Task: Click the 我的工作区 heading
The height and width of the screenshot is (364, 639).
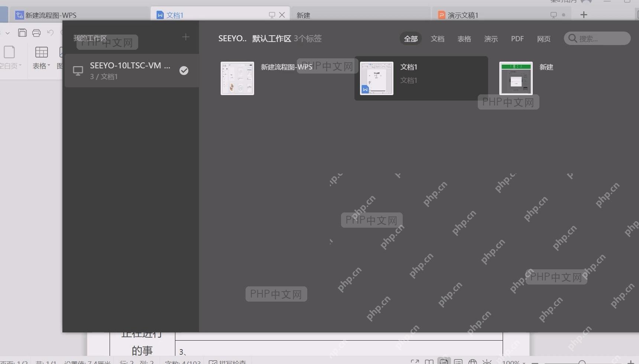Action: click(90, 38)
